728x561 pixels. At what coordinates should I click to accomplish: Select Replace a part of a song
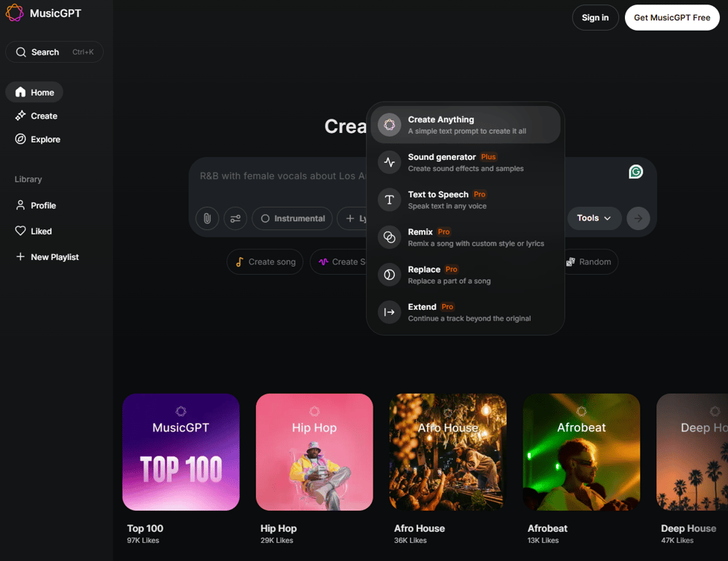(x=465, y=275)
